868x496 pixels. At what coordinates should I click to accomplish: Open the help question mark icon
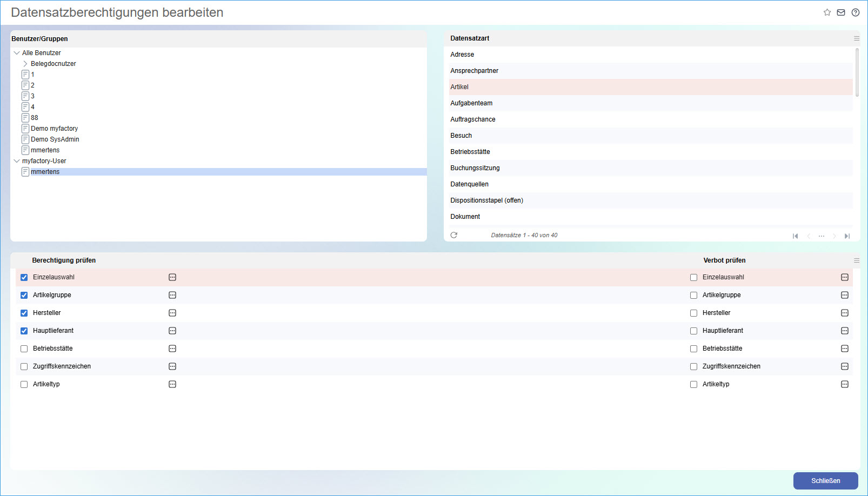click(x=856, y=12)
